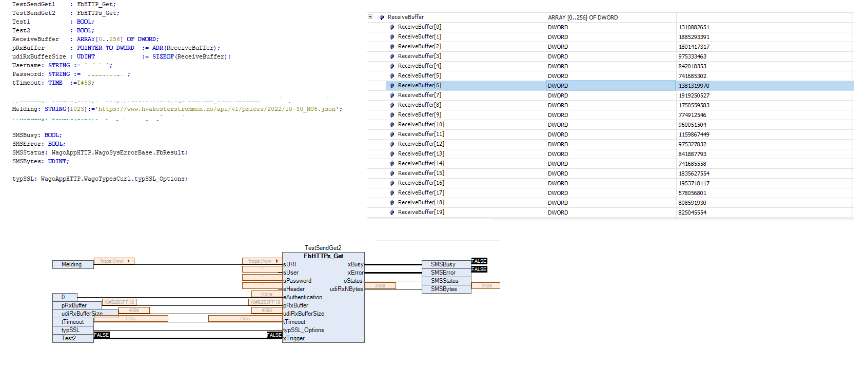Select the SMSStatus output variable box
Viewport: 868px width, 387px height.
(446, 281)
